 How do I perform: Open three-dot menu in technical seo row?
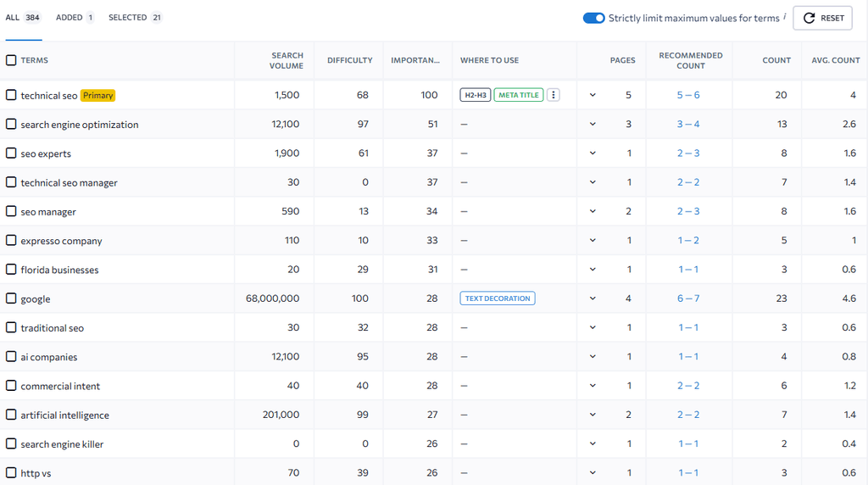[x=553, y=95]
